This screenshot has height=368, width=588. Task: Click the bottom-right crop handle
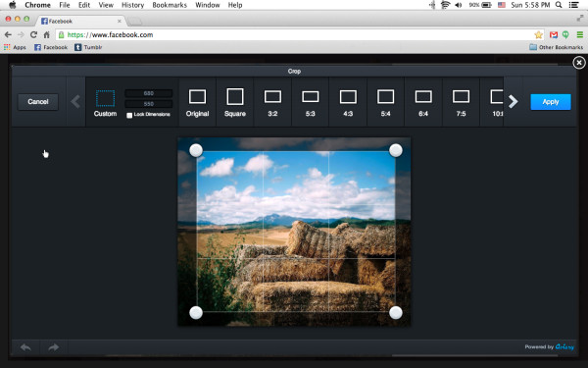(x=396, y=312)
